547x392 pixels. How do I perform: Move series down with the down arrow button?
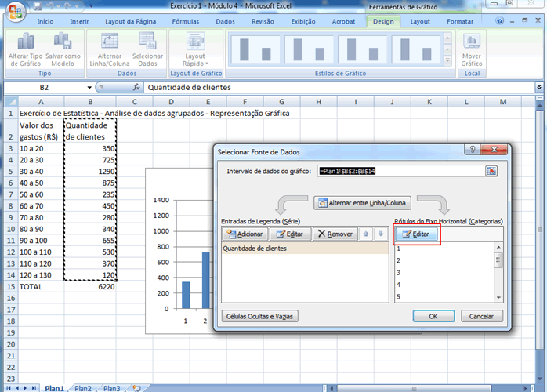[x=380, y=234]
